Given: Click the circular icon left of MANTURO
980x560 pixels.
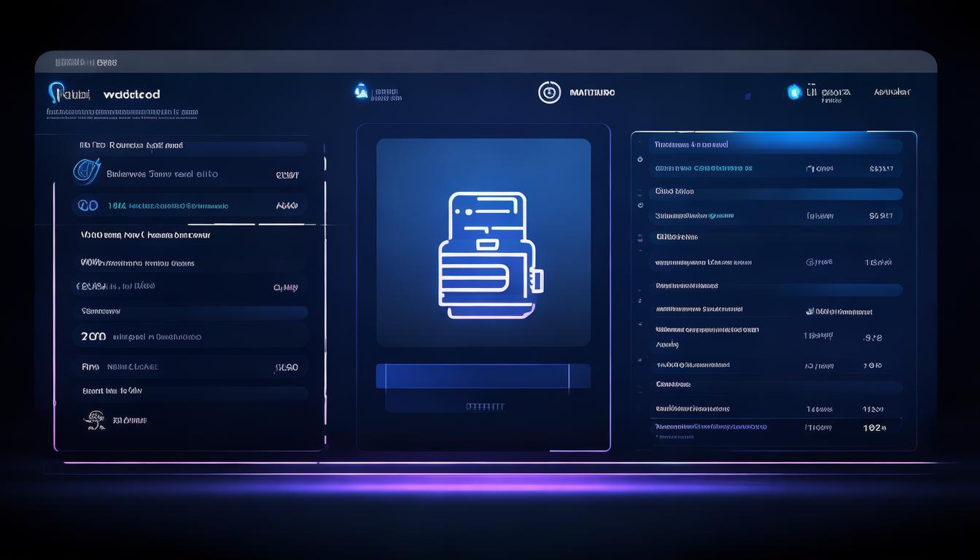Looking at the screenshot, I should tap(549, 93).
